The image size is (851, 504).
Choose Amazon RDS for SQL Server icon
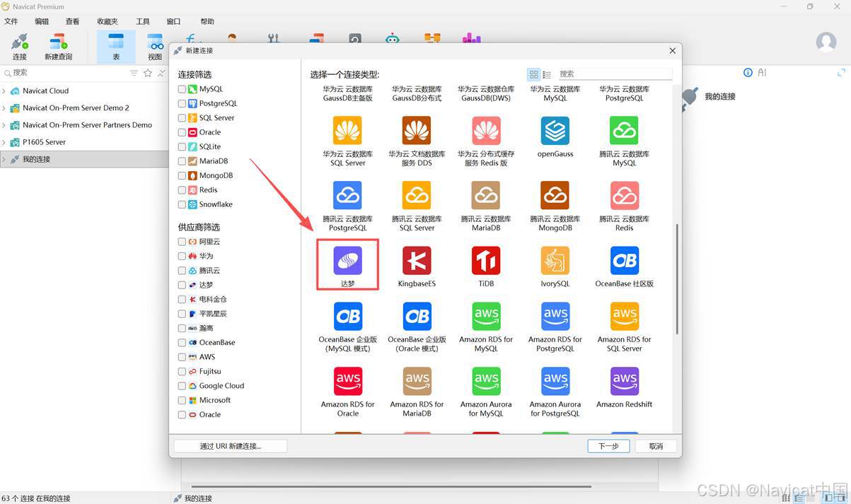click(625, 317)
